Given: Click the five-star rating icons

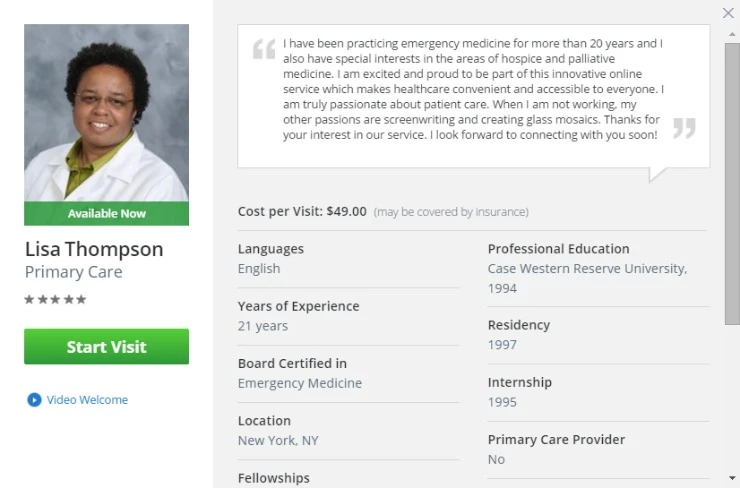Looking at the screenshot, I should pyautogui.click(x=55, y=299).
